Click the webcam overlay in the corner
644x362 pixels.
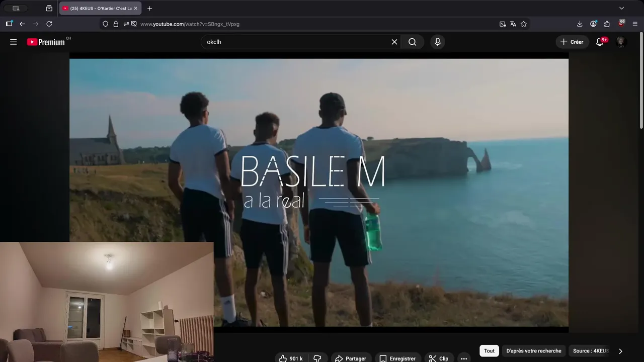click(107, 302)
